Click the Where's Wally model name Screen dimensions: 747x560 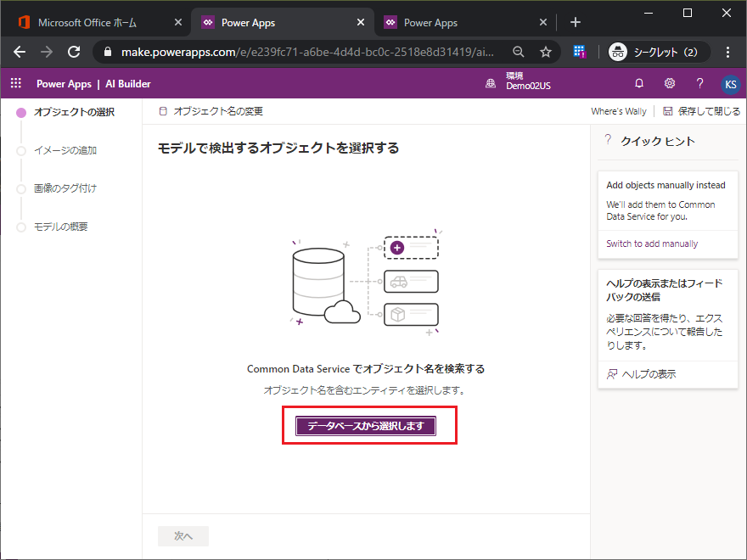[x=619, y=111]
